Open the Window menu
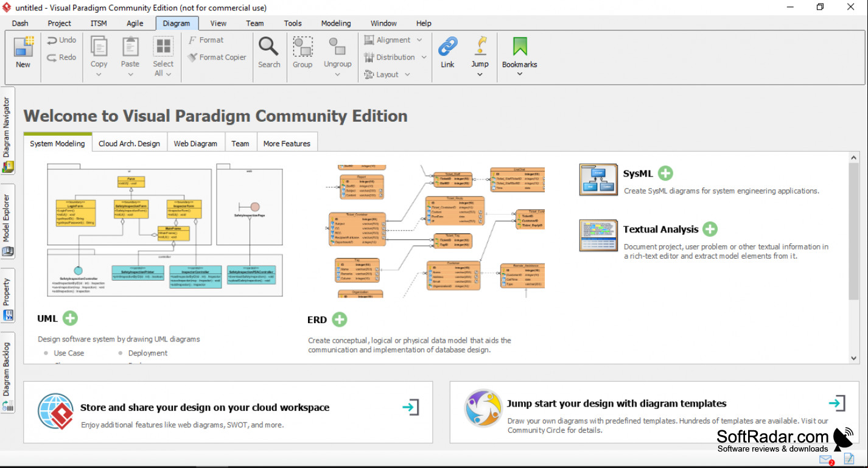868x468 pixels. tap(383, 23)
